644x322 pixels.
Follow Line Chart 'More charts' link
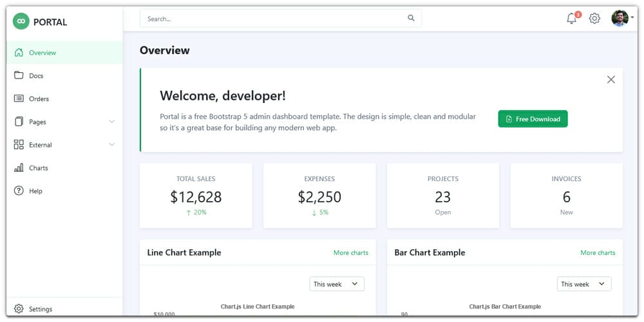(x=350, y=253)
